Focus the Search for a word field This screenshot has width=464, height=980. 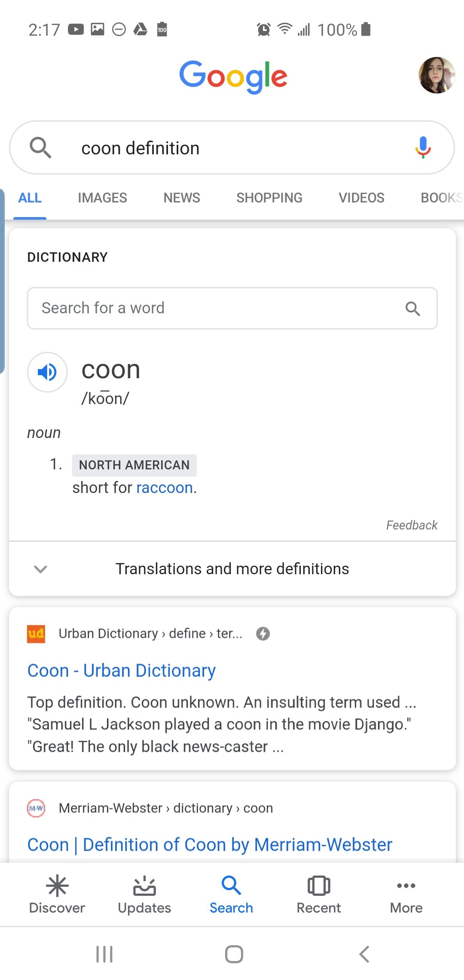point(232,308)
